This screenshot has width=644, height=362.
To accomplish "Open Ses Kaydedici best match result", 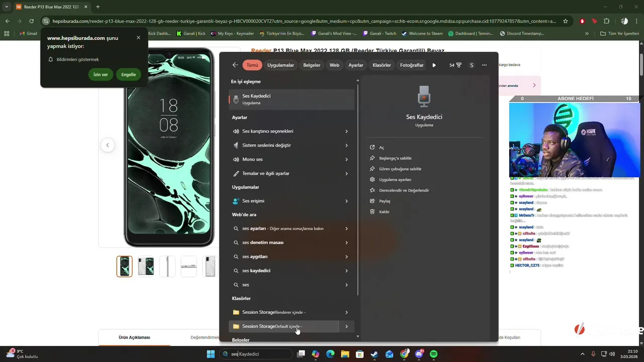I will 291,99.
